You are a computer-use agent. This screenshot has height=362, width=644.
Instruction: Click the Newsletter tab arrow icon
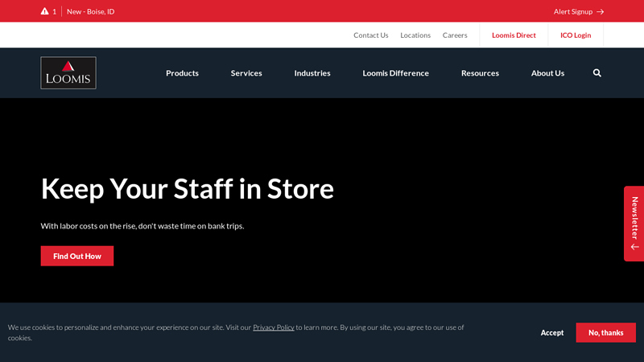pyautogui.click(x=634, y=247)
